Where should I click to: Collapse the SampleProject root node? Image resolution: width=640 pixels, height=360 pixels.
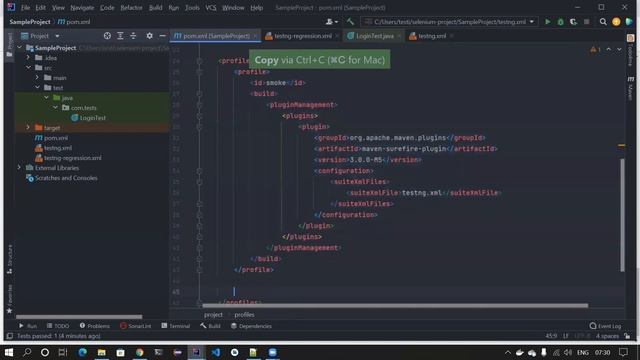(19, 48)
